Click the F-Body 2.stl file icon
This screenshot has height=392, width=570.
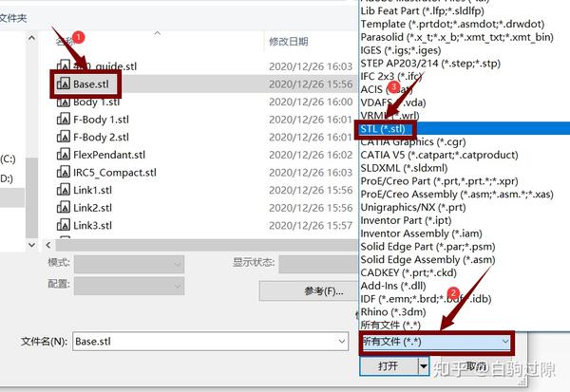pyautogui.click(x=64, y=138)
